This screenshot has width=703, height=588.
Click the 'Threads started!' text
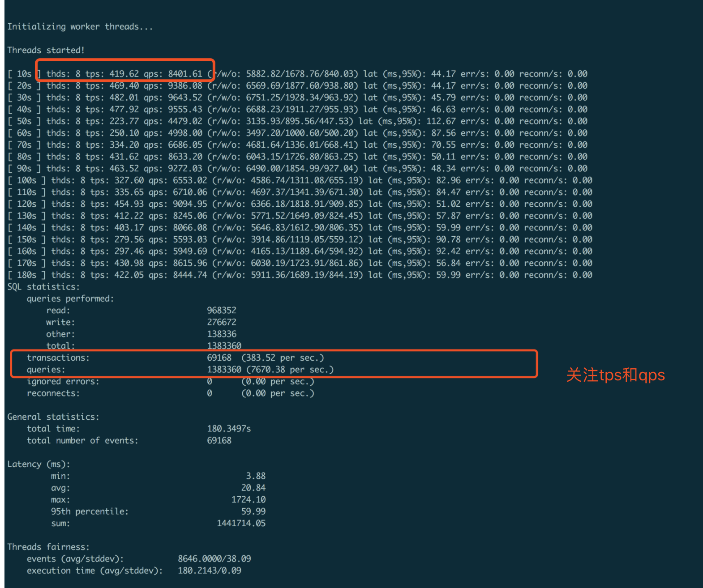[46, 50]
